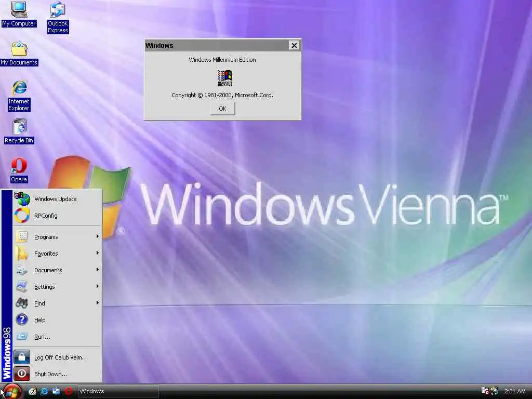Image resolution: width=532 pixels, height=399 pixels.
Task: Expand the Programs submenu
Action: [57, 237]
